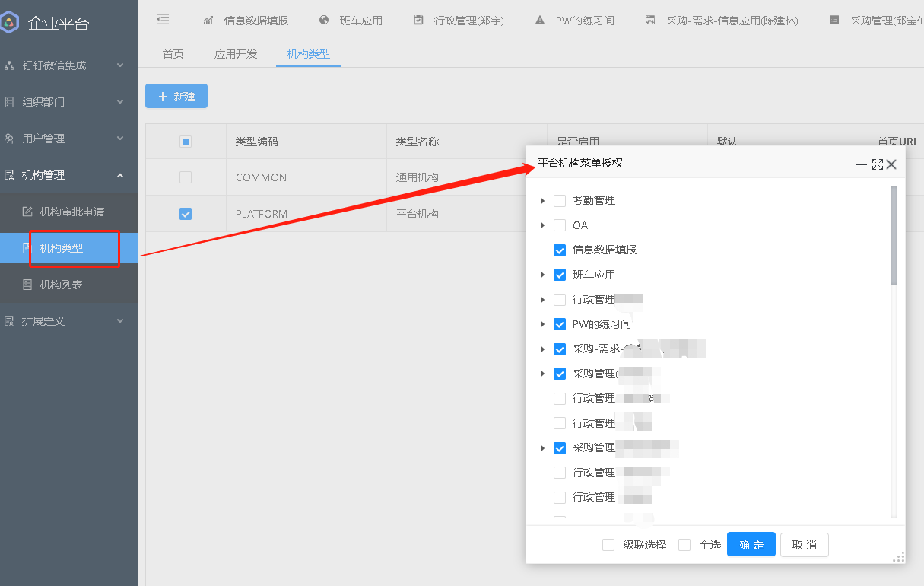Click the 企业平台 logo icon
The height and width of the screenshot is (586, 924).
(11, 23)
